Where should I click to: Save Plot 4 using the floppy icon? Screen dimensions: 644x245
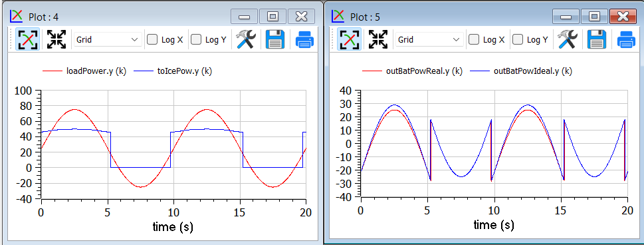275,39
